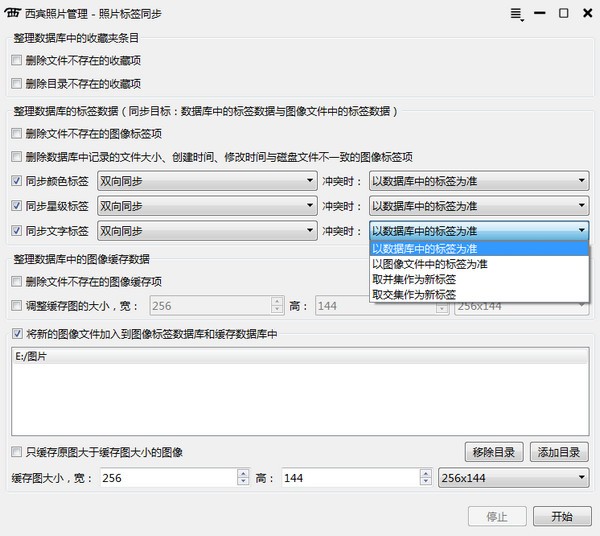Toggle 只缓存原图大于缓存图大小的图像 checkbox
The image size is (600, 536).
coord(16,452)
